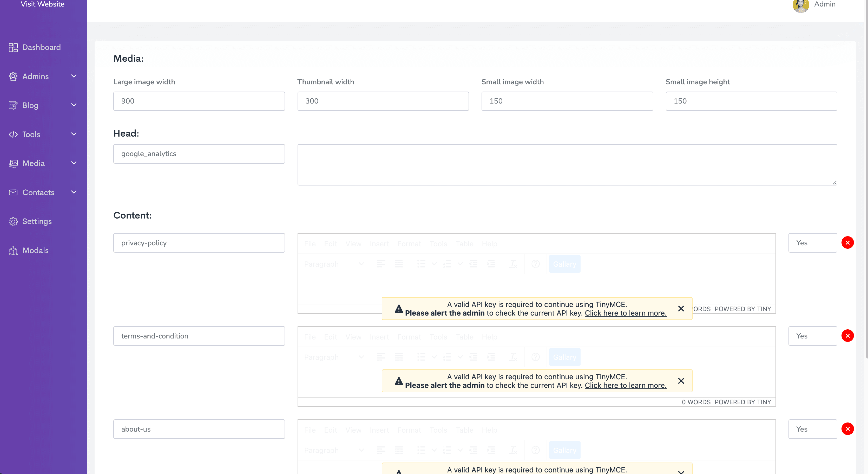Decrease indent in the terms-and-condition editor
The width and height of the screenshot is (868, 474).
pyautogui.click(x=474, y=357)
